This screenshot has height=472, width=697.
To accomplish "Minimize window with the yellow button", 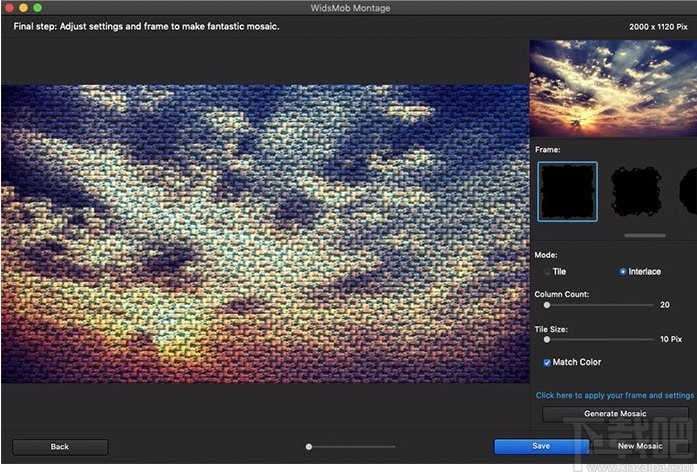I will point(23,8).
